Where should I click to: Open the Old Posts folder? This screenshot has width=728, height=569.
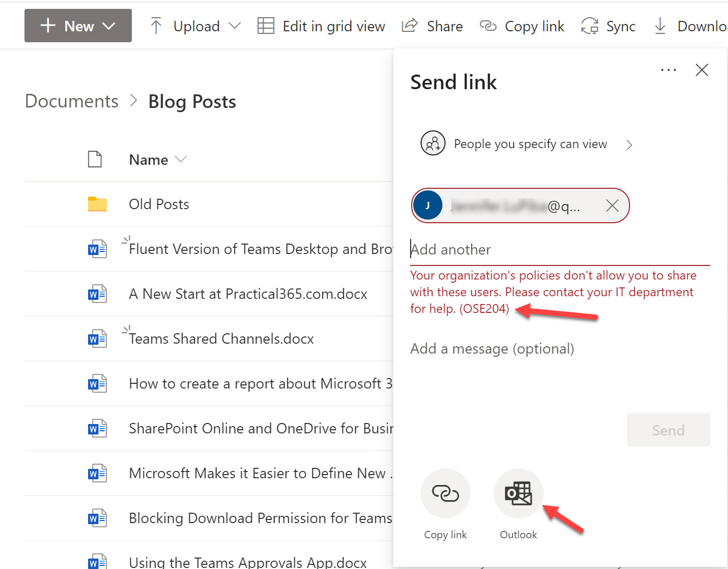pyautogui.click(x=159, y=204)
